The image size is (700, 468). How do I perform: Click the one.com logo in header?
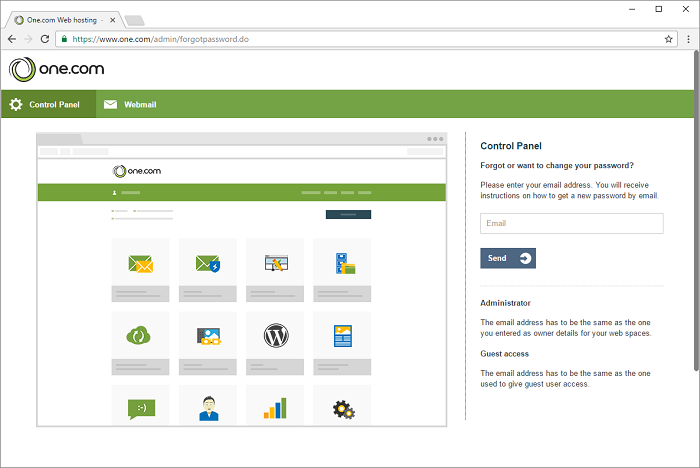(x=56, y=69)
